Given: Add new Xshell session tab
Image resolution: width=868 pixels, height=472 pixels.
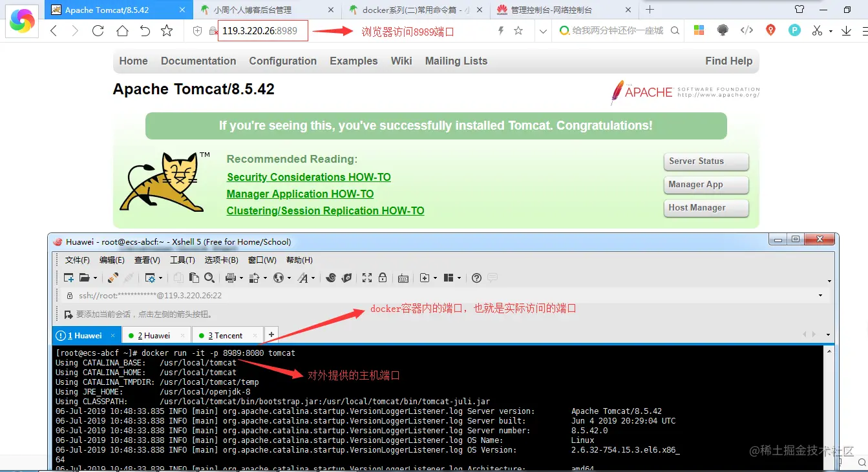Looking at the screenshot, I should click(271, 334).
